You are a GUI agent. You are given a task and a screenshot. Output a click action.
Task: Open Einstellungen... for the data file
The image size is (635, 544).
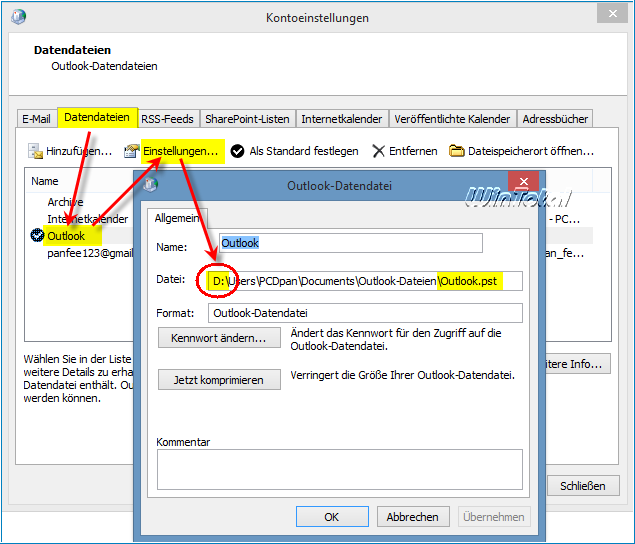(x=181, y=151)
